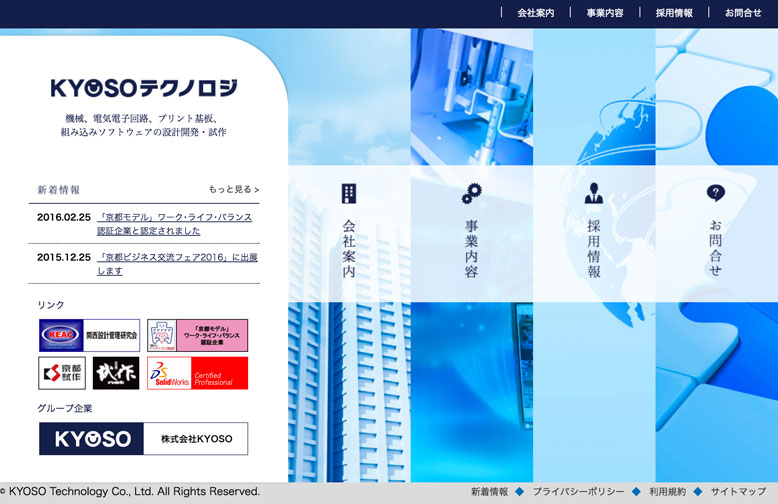
Task: Select the vertical 事業内容 panel label
Action: pos(471,248)
